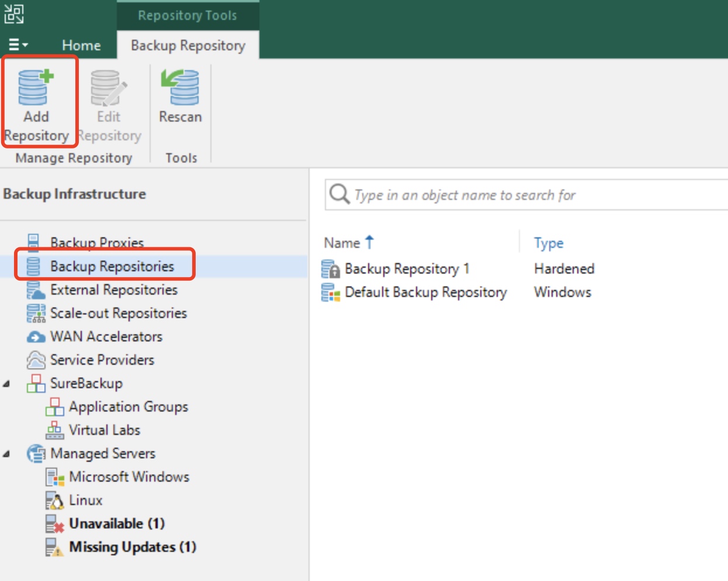Click the WAN Accelerators cloud icon

36,337
